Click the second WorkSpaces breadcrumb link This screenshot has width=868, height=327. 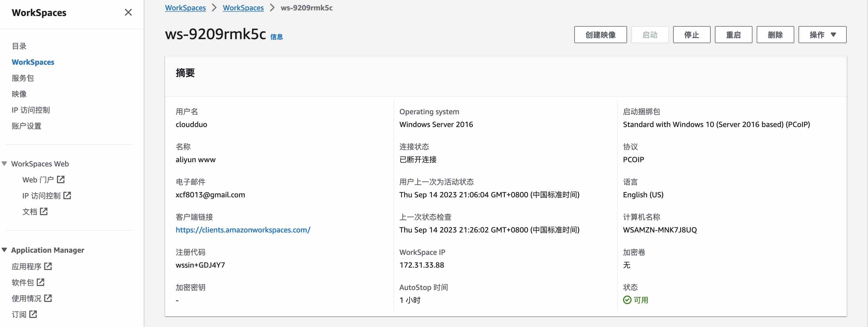pos(243,8)
